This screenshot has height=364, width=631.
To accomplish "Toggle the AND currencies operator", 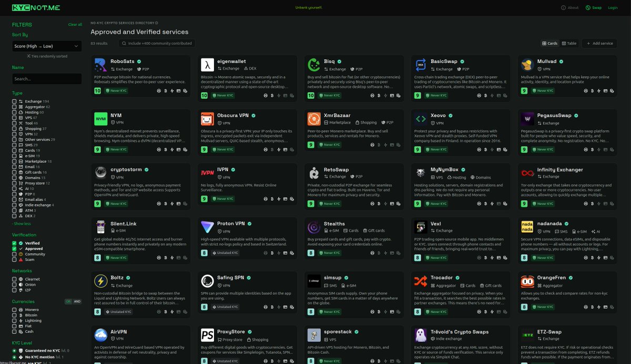I will [x=77, y=301].
